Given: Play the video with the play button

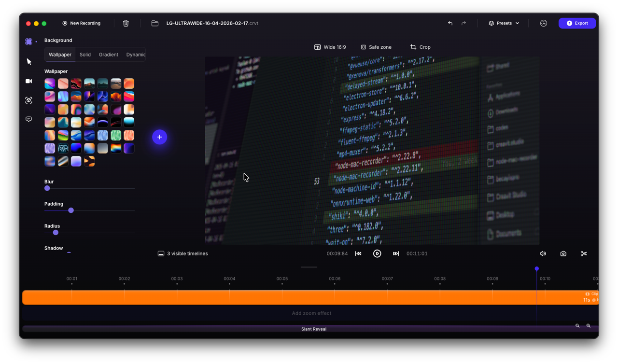Looking at the screenshot, I should click(x=377, y=253).
